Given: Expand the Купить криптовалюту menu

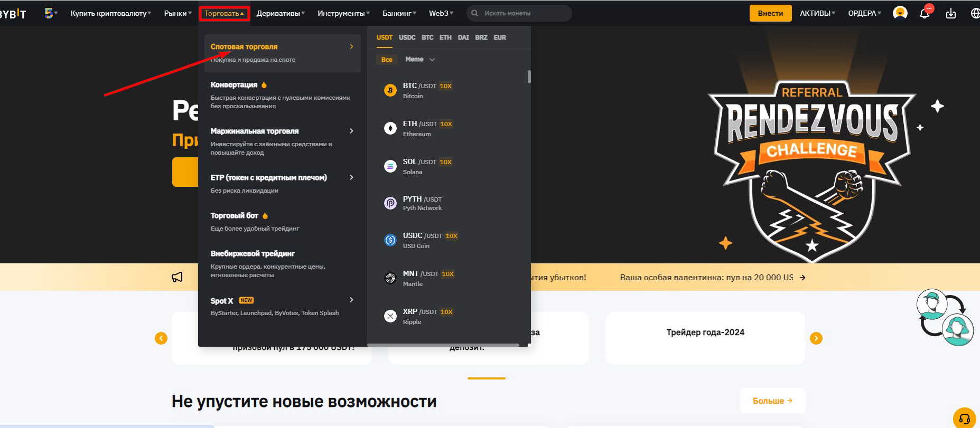Looking at the screenshot, I should pos(110,13).
